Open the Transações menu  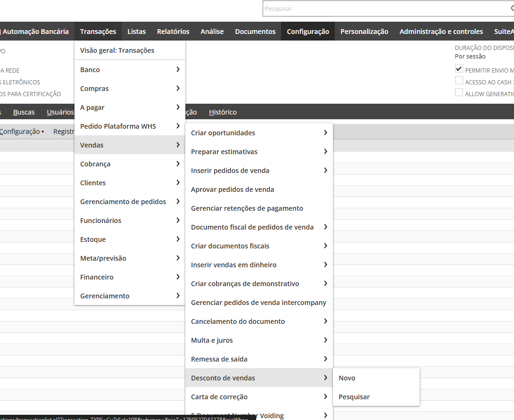point(98,32)
